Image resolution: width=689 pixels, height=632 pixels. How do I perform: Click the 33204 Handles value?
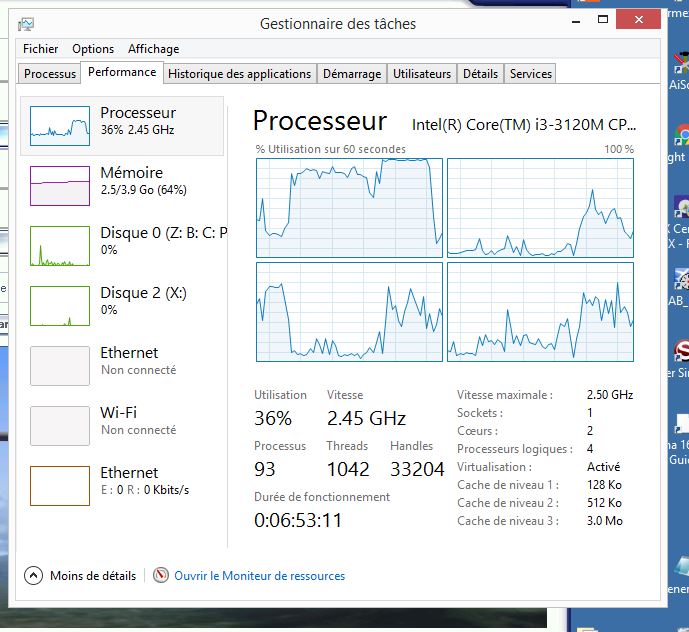[x=417, y=469]
